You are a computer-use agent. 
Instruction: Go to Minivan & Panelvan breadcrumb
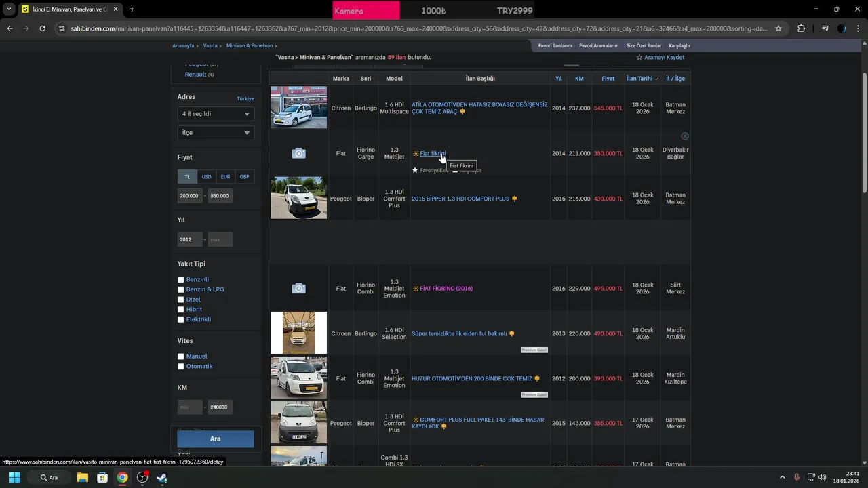250,45
